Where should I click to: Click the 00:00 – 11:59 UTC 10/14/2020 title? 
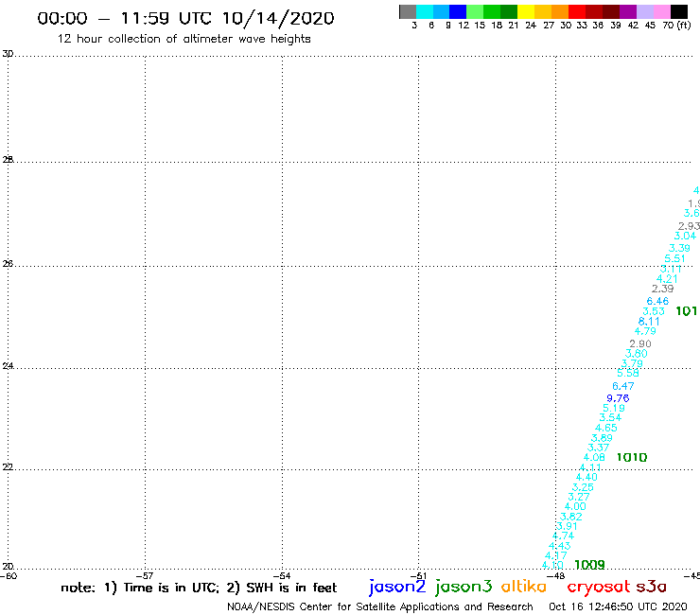point(185,18)
